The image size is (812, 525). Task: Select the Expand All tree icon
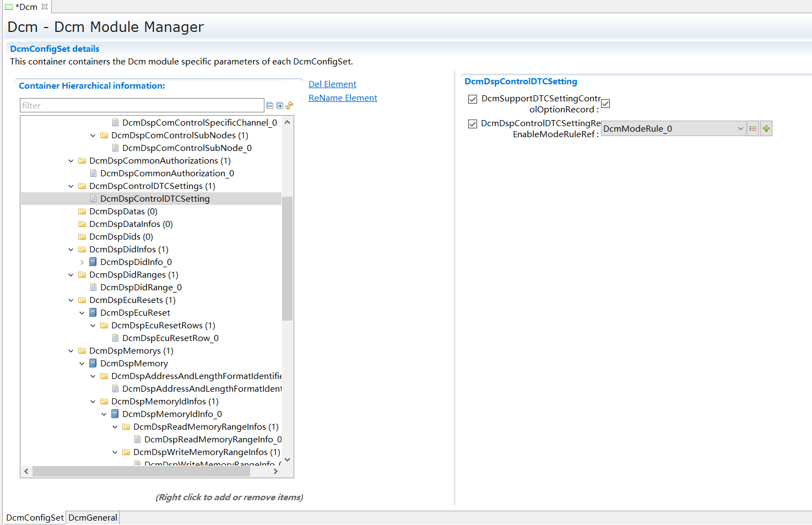279,105
